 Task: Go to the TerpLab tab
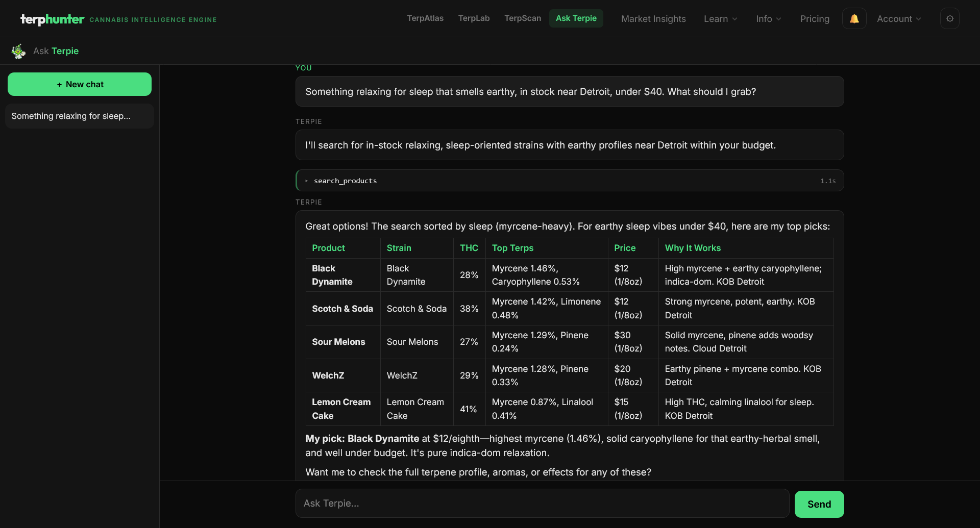click(x=474, y=18)
